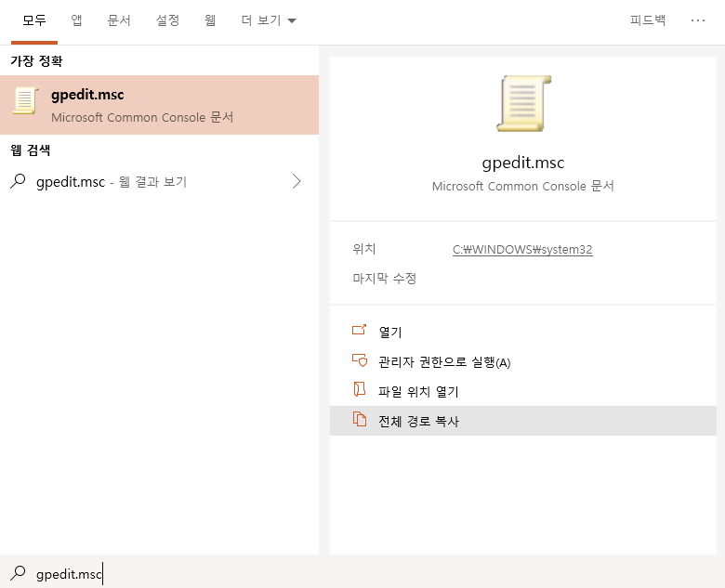Click the copy path icon
This screenshot has height=588, width=725.
pos(360,419)
